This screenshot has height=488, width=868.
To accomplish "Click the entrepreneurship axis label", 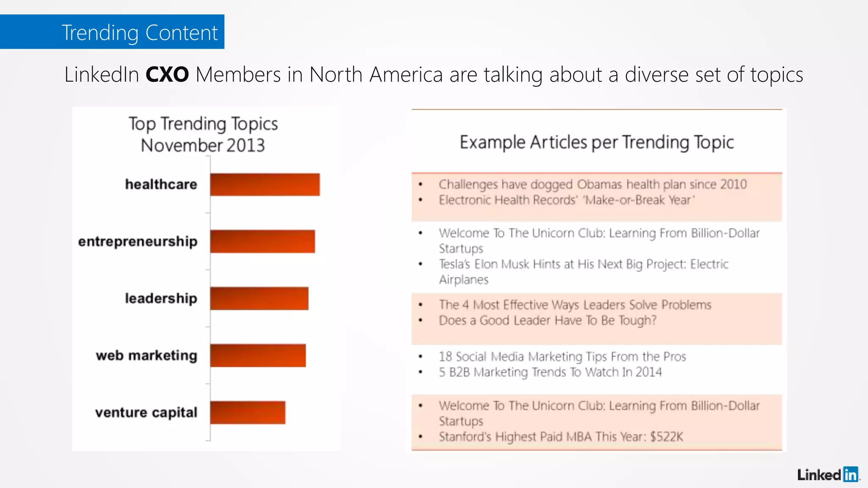I will 138,241.
